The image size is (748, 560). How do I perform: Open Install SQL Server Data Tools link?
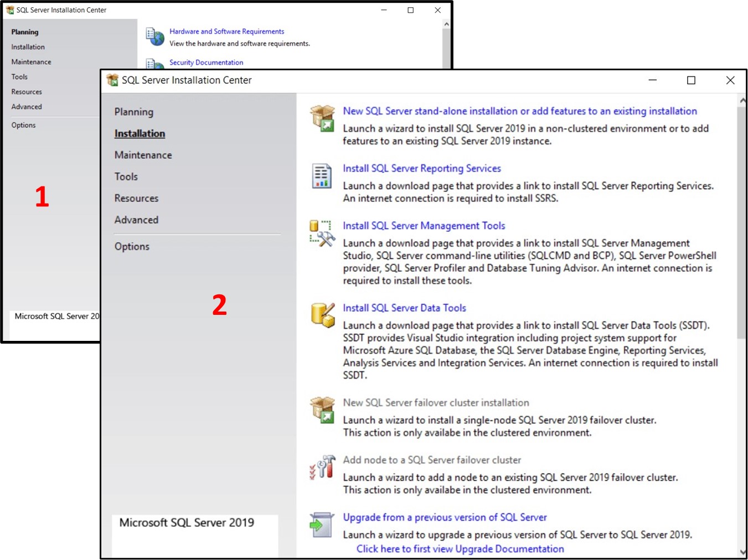pos(404,308)
